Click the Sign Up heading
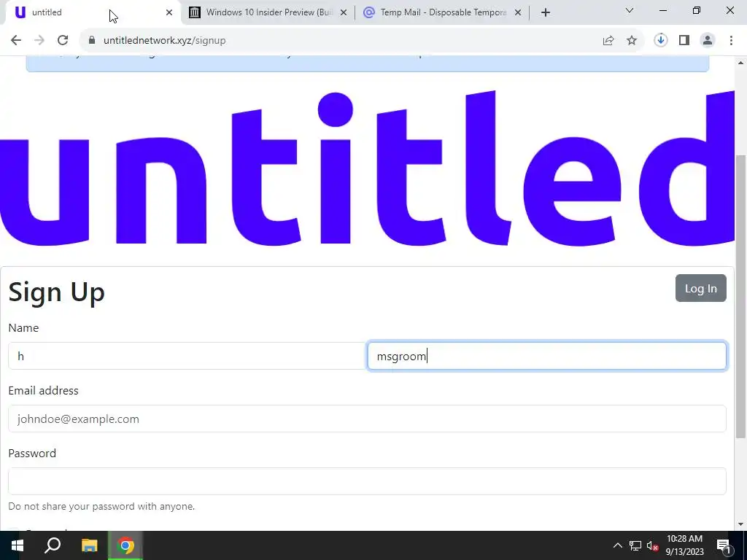Screen dimensions: 747x560 [x=57, y=292]
